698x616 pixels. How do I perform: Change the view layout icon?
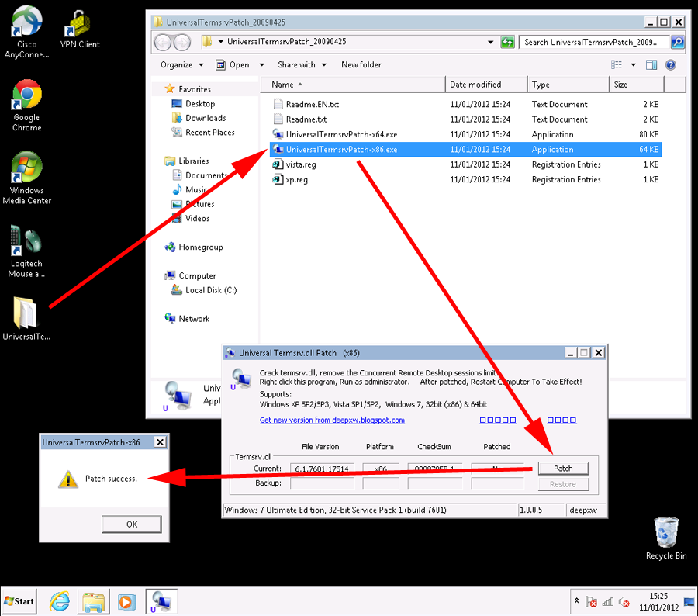point(617,65)
